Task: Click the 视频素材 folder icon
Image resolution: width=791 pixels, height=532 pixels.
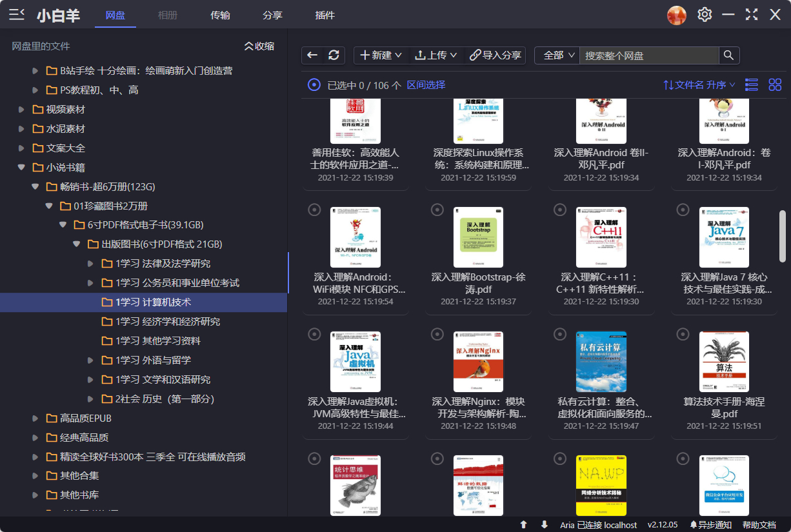Action: 38,110
